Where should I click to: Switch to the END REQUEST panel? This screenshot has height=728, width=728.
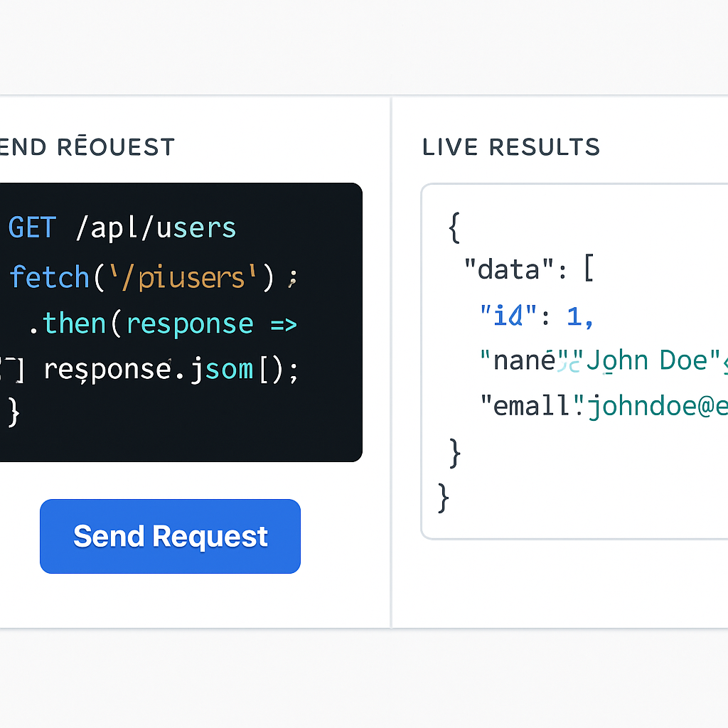point(87,146)
